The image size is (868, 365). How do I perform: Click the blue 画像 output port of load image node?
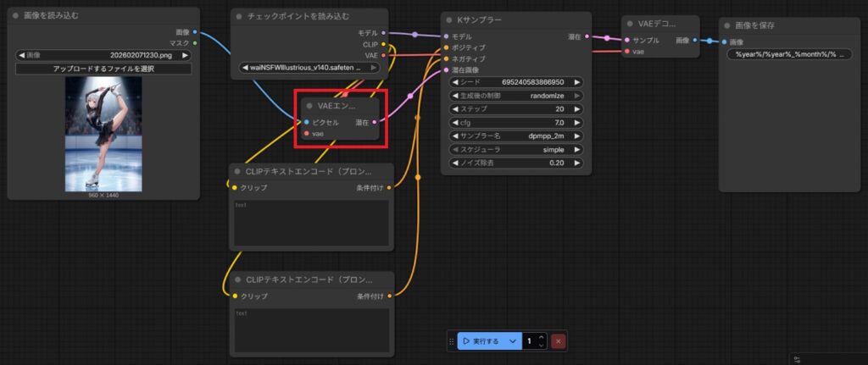pos(195,32)
